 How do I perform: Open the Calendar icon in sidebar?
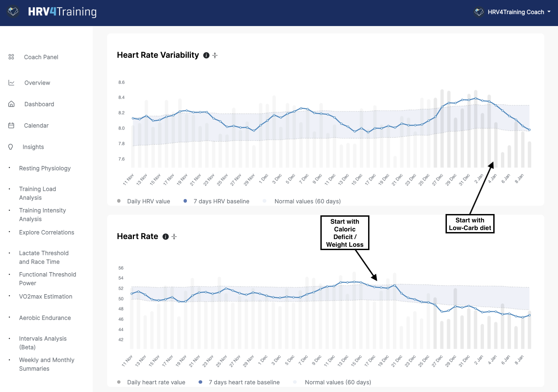pyautogui.click(x=11, y=125)
